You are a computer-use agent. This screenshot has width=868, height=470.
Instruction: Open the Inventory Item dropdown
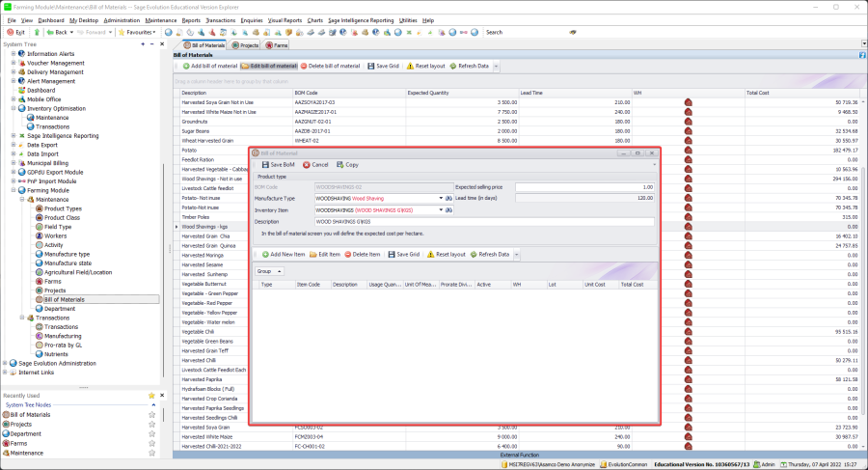pyautogui.click(x=439, y=209)
